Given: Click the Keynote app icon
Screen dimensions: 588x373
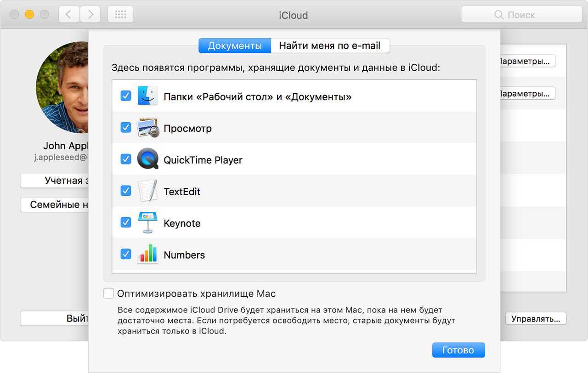Looking at the screenshot, I should tap(147, 223).
